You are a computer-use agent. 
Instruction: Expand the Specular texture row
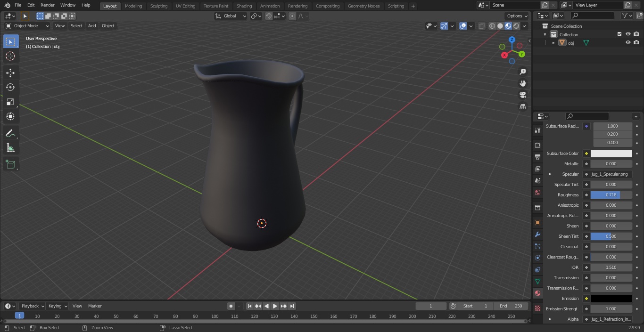(550, 174)
